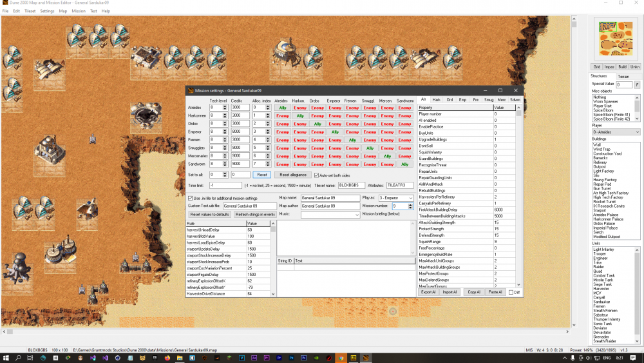
Task: Select FirstAttackBuildingDelay property row
Action: click(466, 210)
